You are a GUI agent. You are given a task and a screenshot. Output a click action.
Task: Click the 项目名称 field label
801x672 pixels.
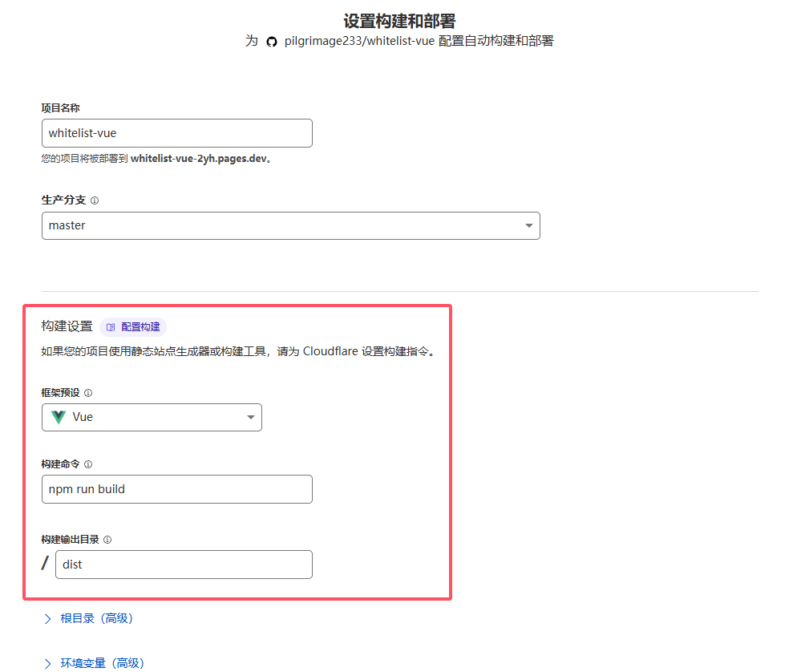point(60,107)
